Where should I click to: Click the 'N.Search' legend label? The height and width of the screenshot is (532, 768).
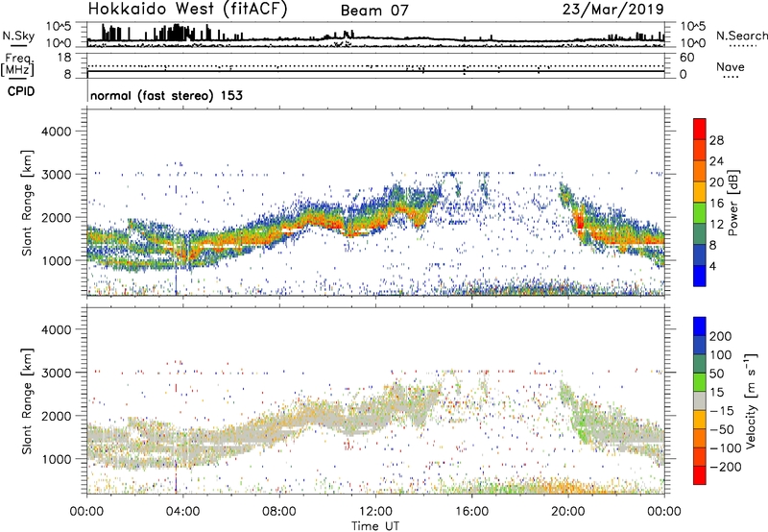pyautogui.click(x=741, y=36)
